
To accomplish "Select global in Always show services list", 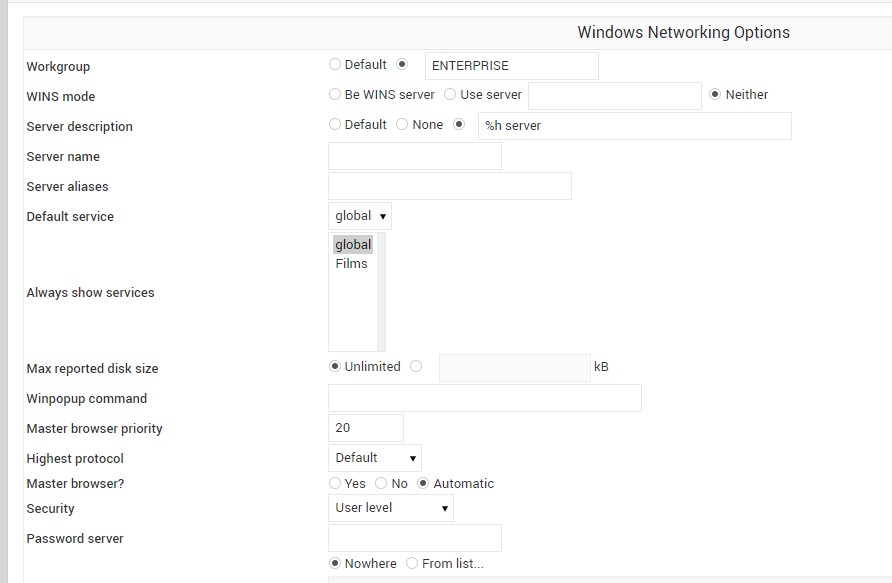I will (x=353, y=245).
